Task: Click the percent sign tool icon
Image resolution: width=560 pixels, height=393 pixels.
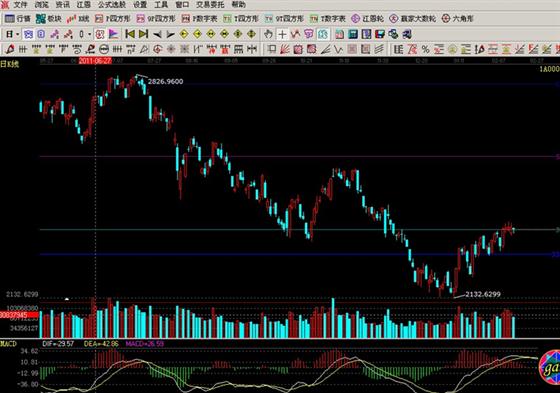Action: 425,49
